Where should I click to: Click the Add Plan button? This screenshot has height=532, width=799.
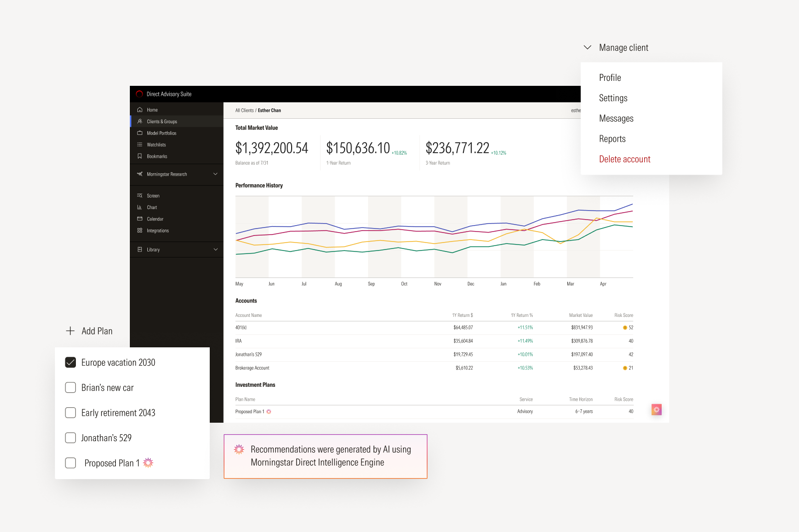point(89,331)
